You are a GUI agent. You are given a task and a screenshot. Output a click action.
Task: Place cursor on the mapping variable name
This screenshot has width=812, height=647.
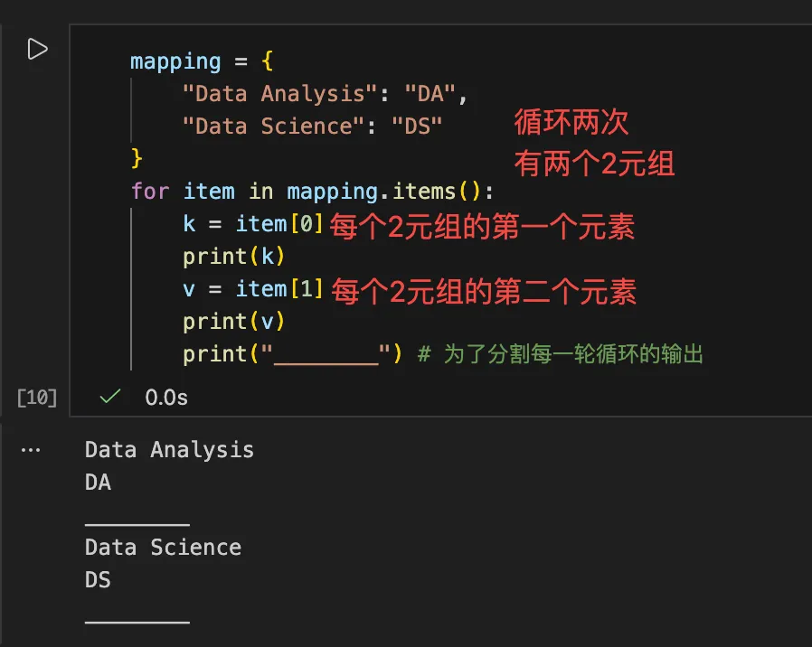tap(175, 61)
